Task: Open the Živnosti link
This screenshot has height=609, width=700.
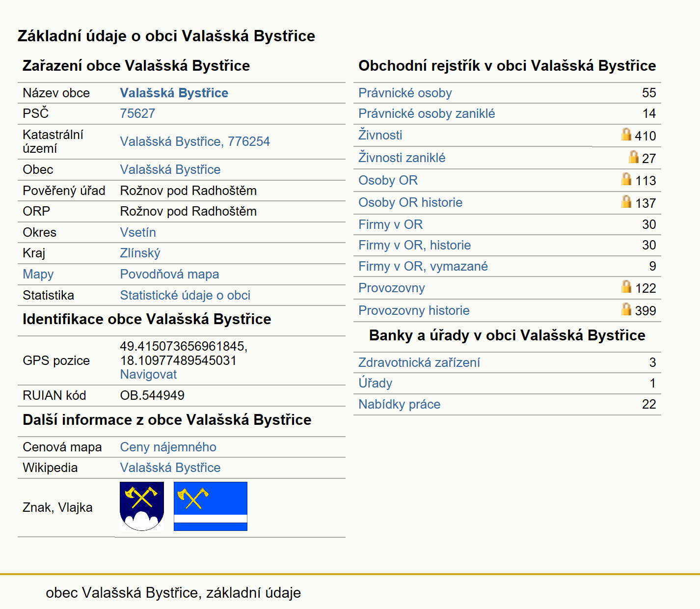Action: (x=380, y=135)
